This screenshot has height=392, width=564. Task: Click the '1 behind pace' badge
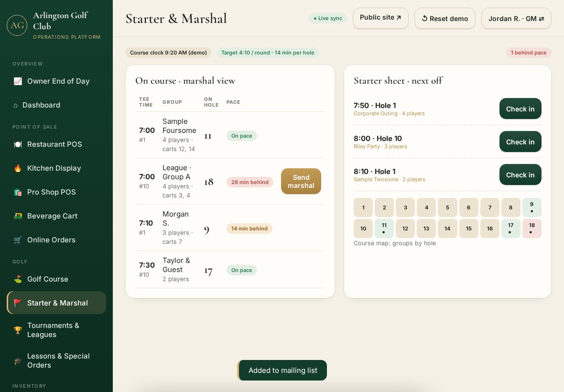point(529,53)
